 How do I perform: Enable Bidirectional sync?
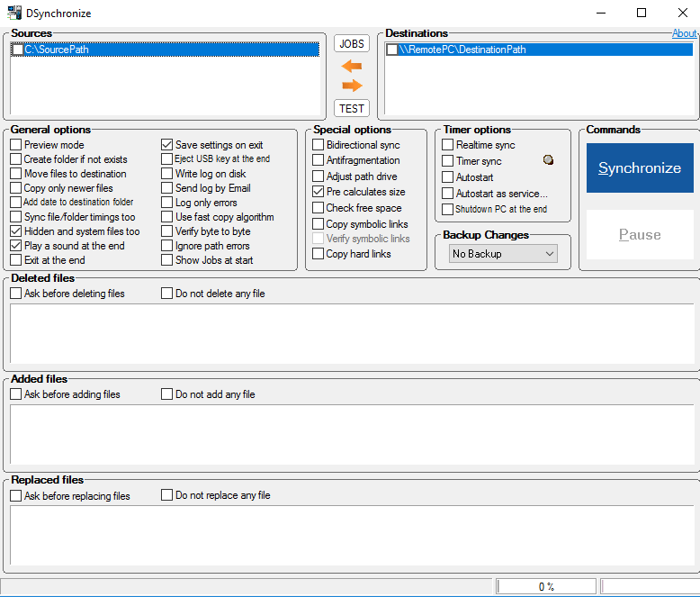[318, 145]
